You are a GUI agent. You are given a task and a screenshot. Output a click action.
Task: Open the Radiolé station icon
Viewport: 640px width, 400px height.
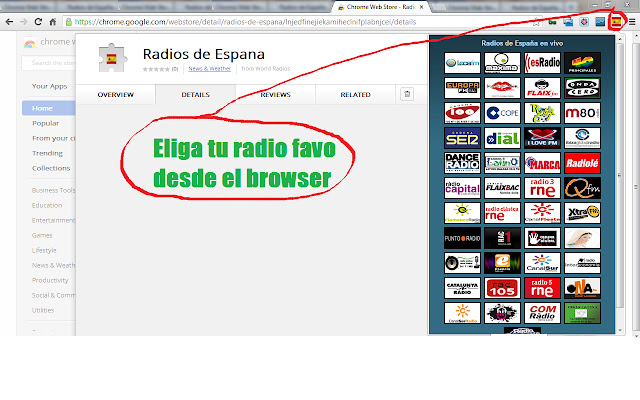click(x=582, y=163)
